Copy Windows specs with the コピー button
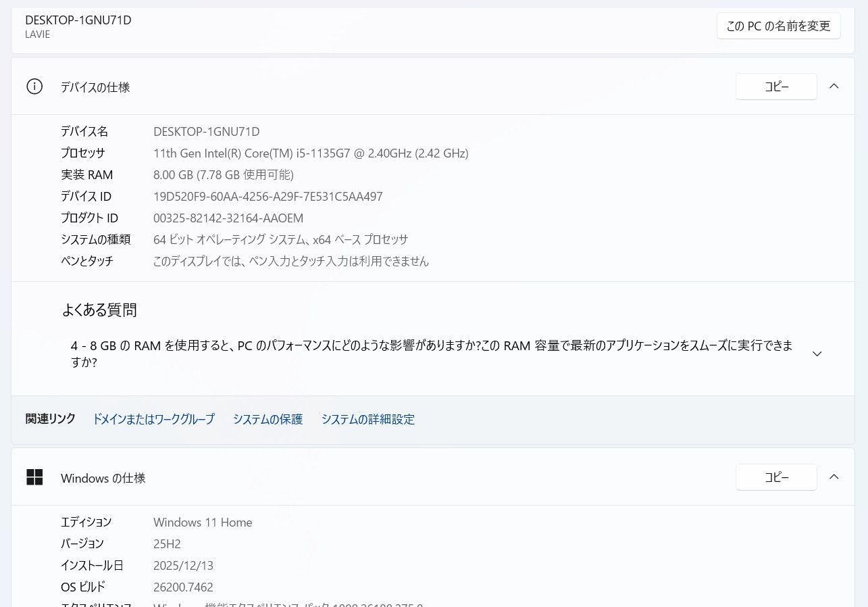This screenshot has width=868, height=607. [x=776, y=477]
